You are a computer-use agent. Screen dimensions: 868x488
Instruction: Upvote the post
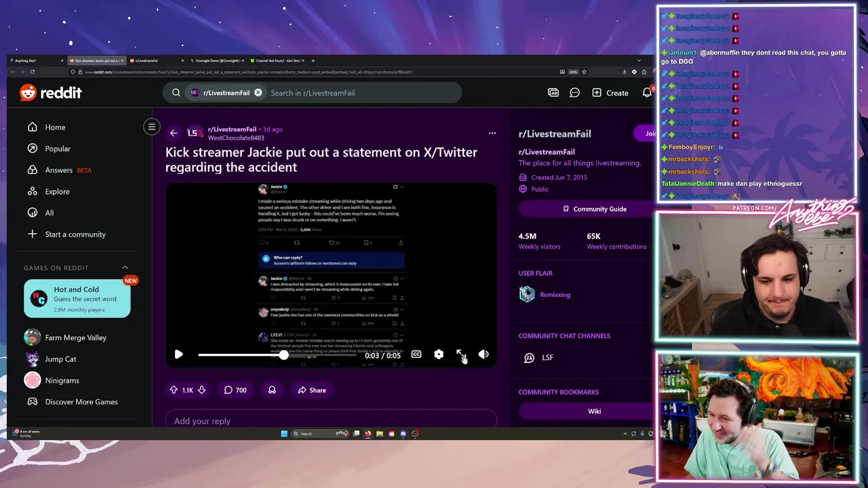point(174,390)
